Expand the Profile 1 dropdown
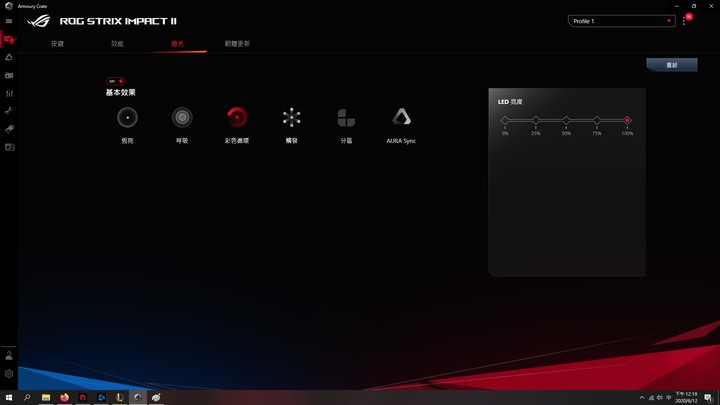The width and height of the screenshot is (720, 405). (x=622, y=21)
